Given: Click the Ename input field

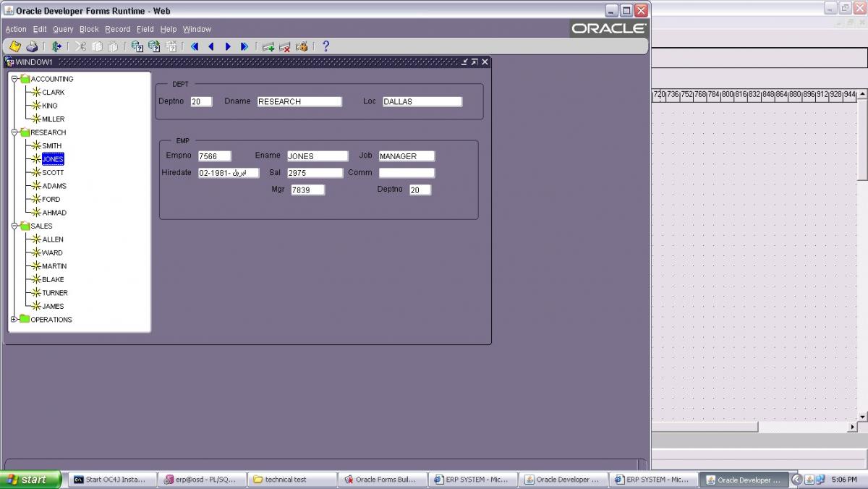Looking at the screenshot, I should [x=317, y=156].
